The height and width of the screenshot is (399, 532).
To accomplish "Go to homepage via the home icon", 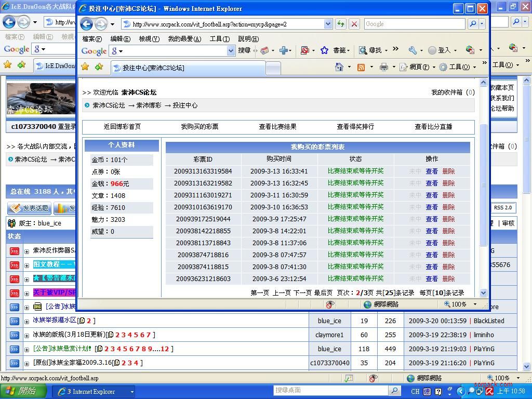I will tap(339, 68).
